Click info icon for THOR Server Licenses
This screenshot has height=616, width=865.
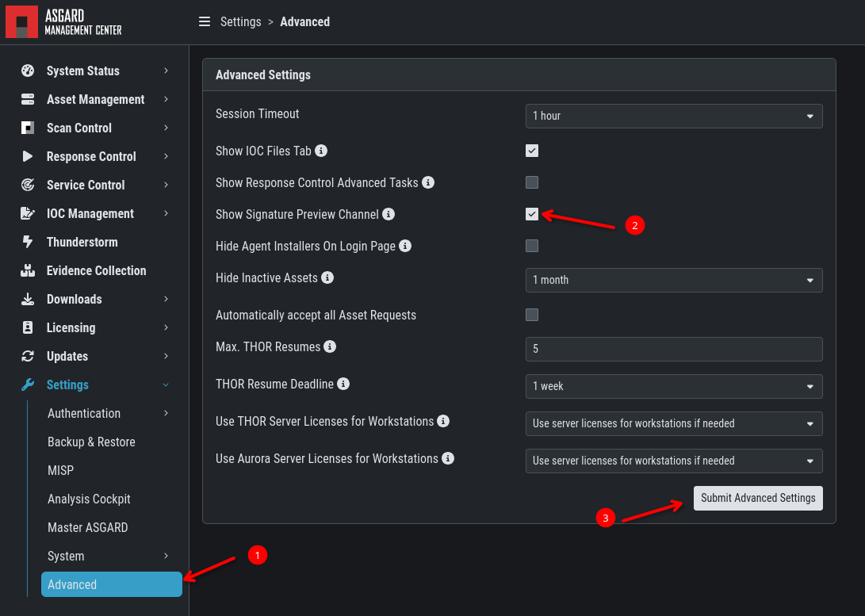(443, 421)
